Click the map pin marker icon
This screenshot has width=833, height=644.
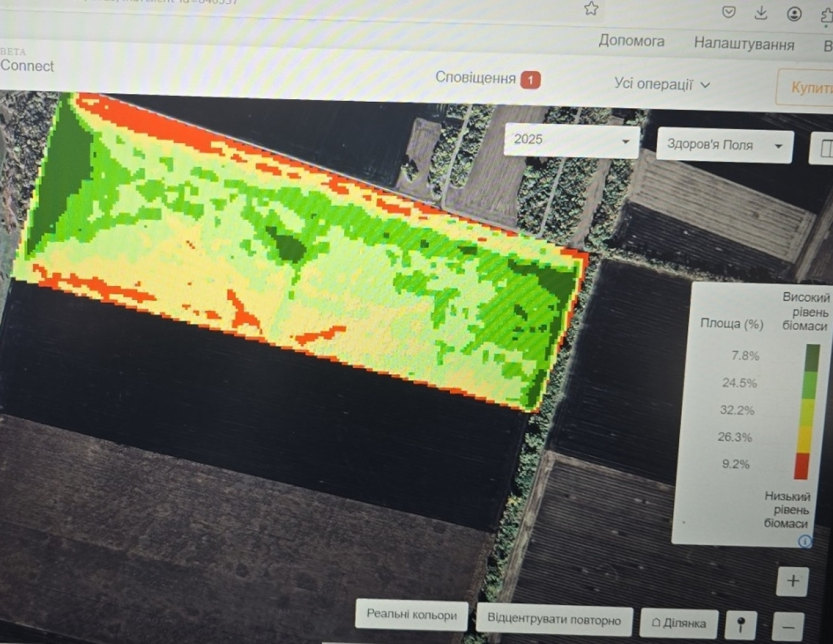[741, 625]
